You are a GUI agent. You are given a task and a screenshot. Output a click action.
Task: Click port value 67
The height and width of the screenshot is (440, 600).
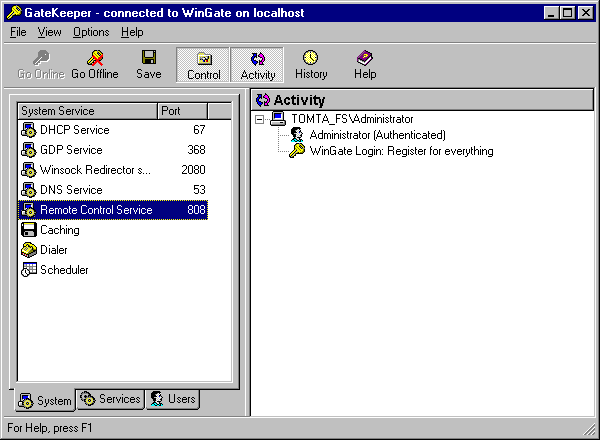click(199, 130)
